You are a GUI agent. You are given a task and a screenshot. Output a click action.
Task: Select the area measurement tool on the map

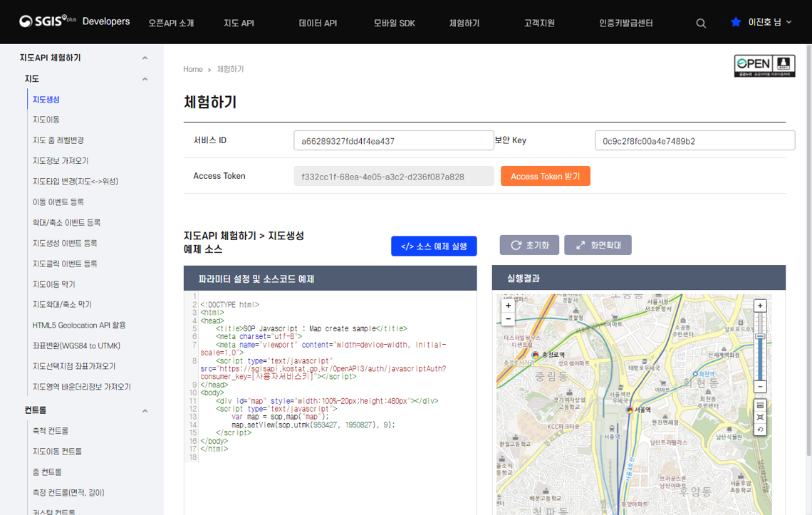(x=760, y=417)
